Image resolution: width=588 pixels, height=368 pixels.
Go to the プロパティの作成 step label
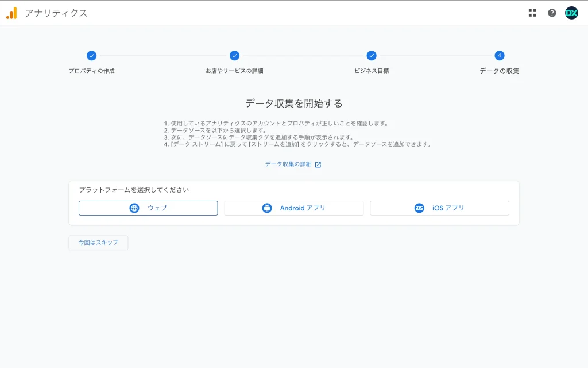91,71
